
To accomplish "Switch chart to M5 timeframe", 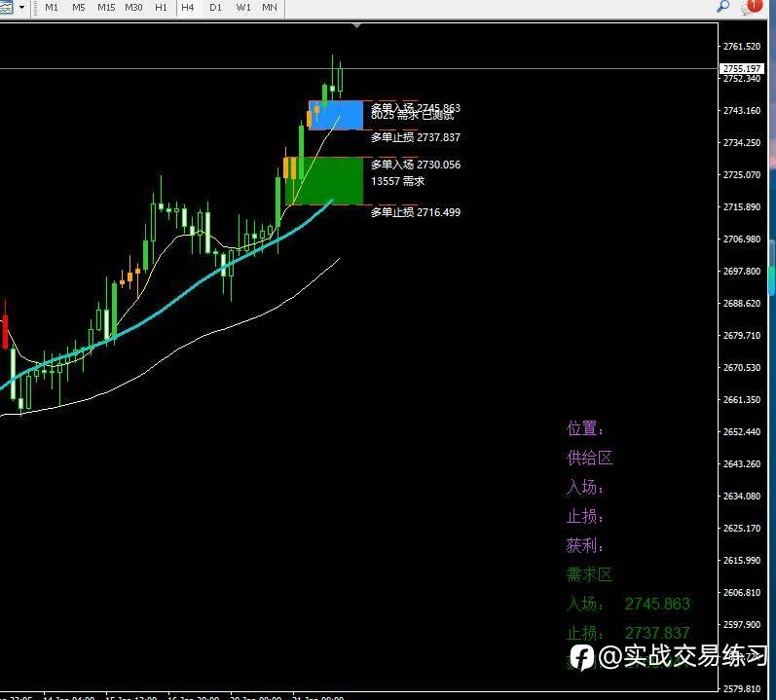I will click(79, 8).
